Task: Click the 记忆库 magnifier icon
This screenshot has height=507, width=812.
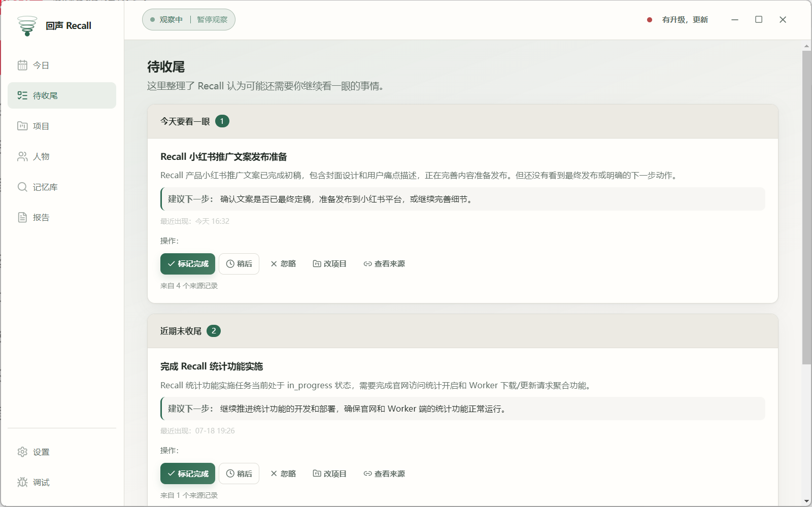Action: point(22,187)
